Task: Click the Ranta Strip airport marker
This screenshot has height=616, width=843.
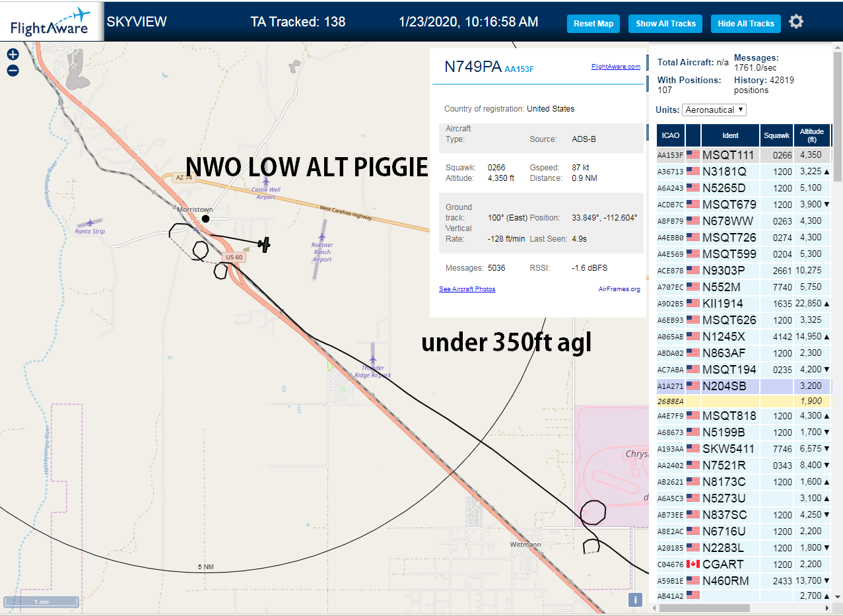Action: pyautogui.click(x=90, y=223)
